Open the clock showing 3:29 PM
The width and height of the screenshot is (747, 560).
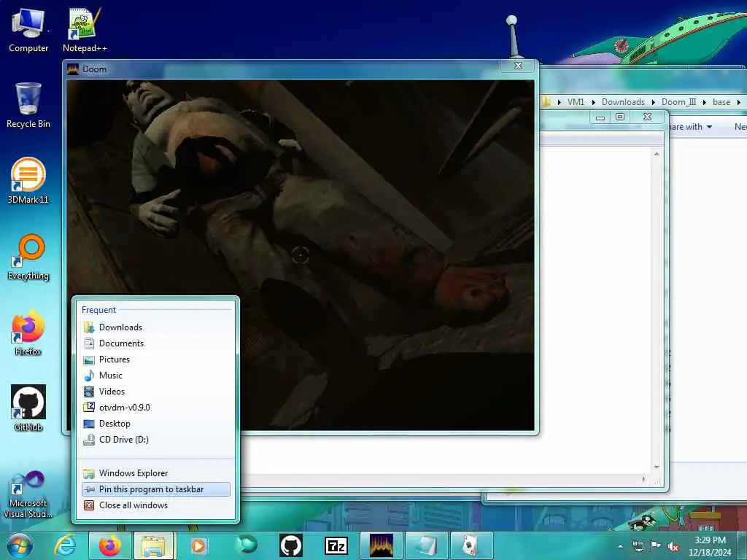(710, 546)
